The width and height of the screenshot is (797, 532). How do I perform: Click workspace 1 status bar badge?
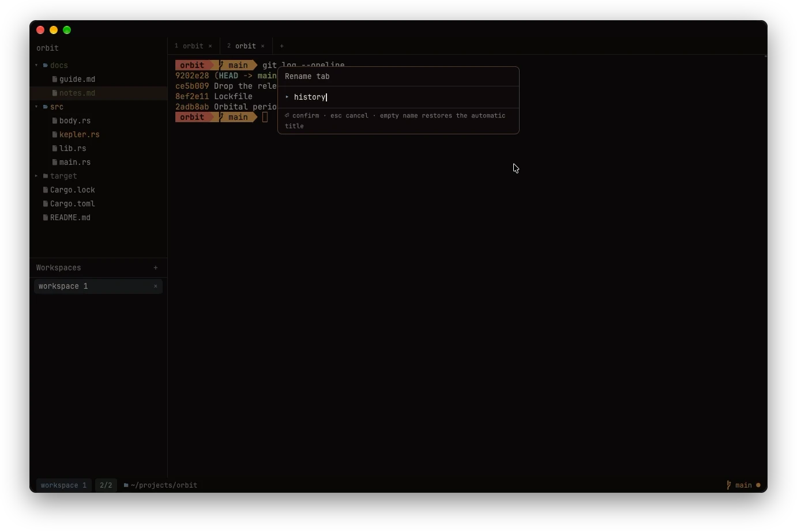pos(63,485)
